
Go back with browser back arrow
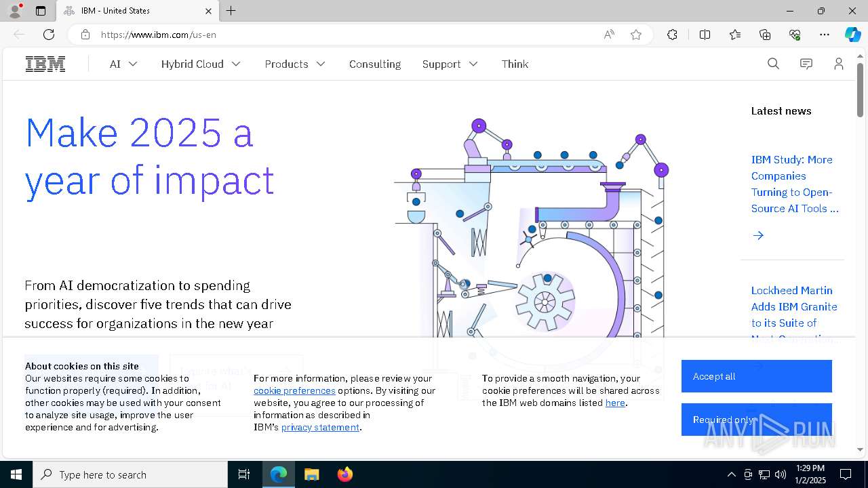[x=19, y=35]
